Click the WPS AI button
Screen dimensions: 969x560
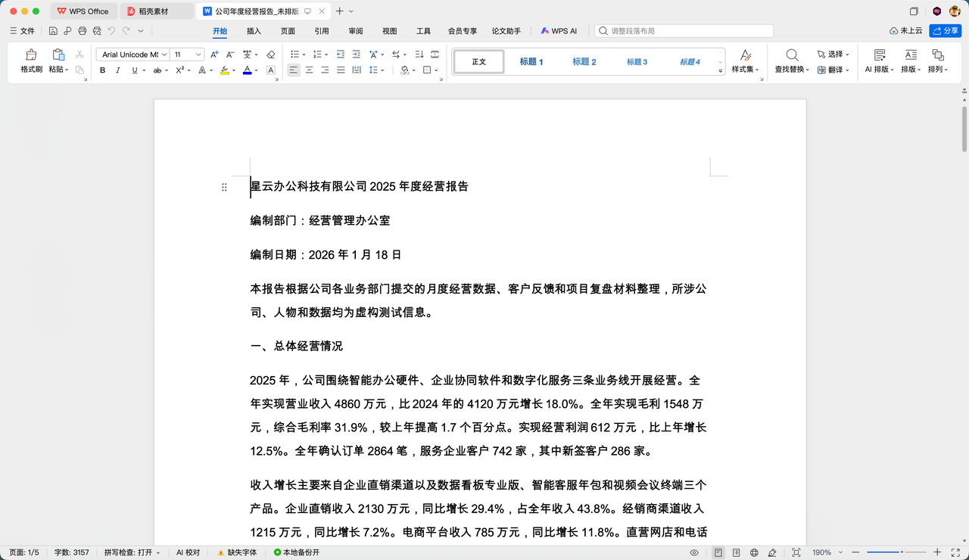click(559, 31)
